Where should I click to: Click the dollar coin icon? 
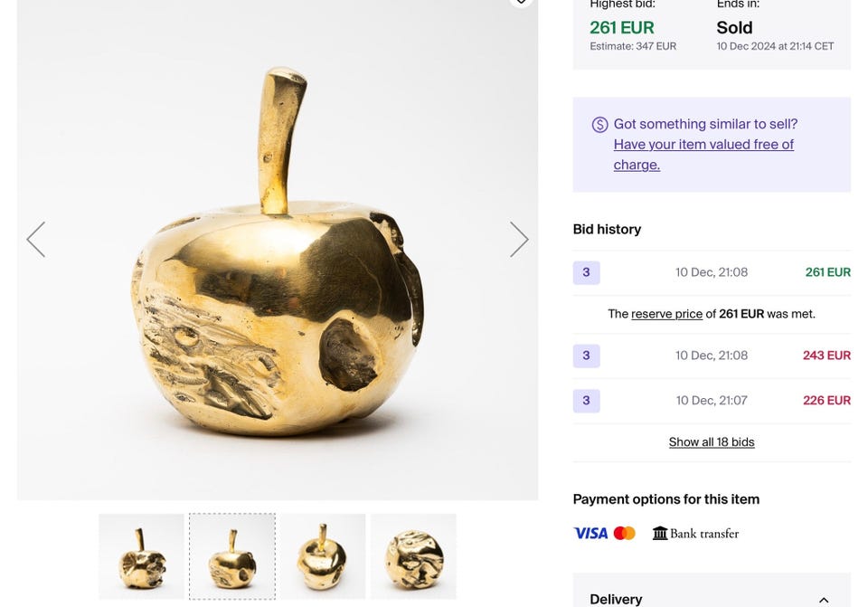click(x=599, y=125)
